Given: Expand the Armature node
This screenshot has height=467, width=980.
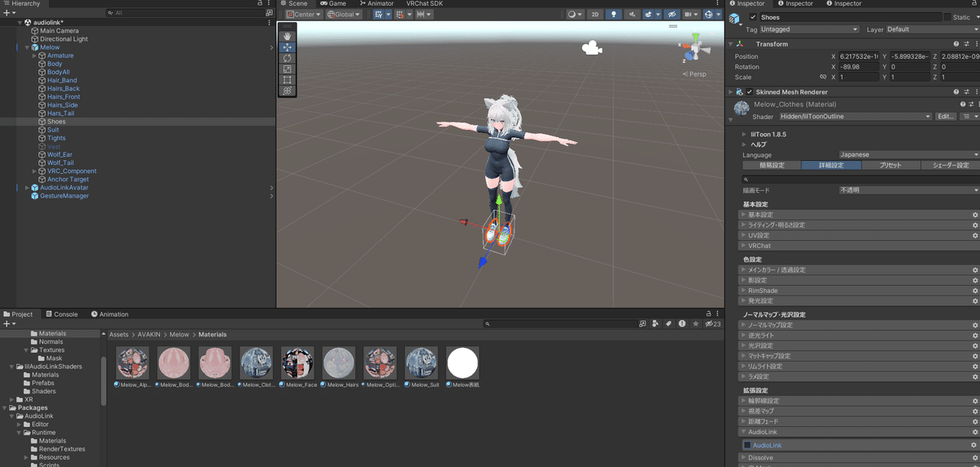Looking at the screenshot, I should (35, 56).
